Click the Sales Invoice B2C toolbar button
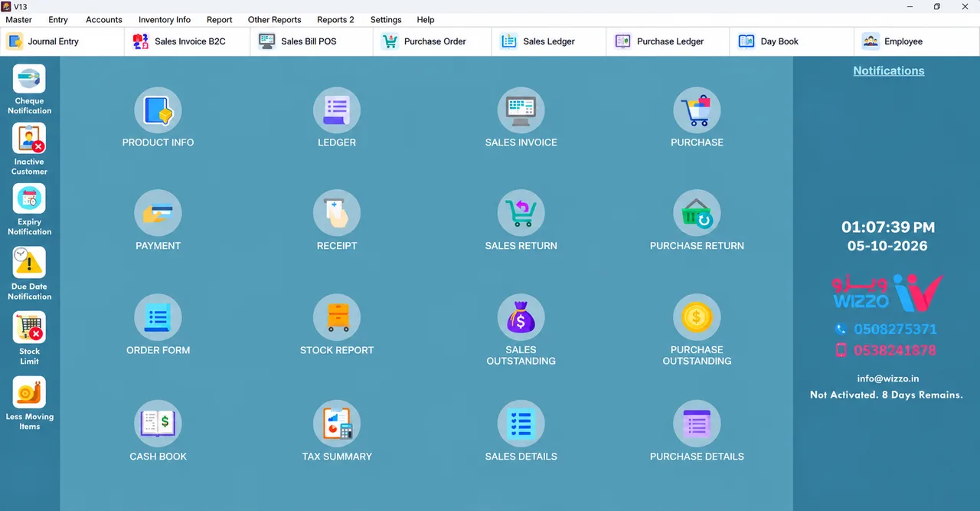The width and height of the screenshot is (980, 511). (188, 41)
